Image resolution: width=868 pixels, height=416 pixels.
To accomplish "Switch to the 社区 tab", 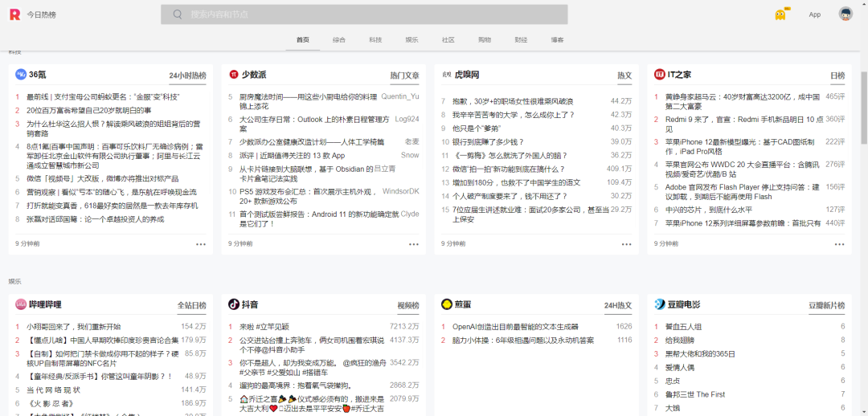I will (x=448, y=40).
